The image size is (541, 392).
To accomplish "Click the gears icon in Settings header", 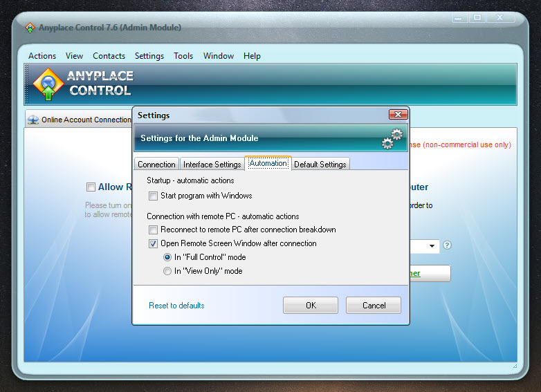I will coord(392,138).
